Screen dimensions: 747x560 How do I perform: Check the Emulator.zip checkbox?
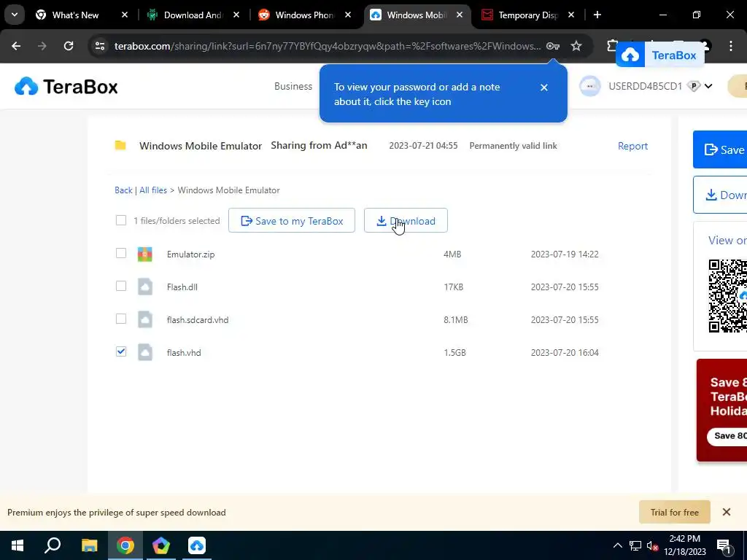[x=121, y=253]
